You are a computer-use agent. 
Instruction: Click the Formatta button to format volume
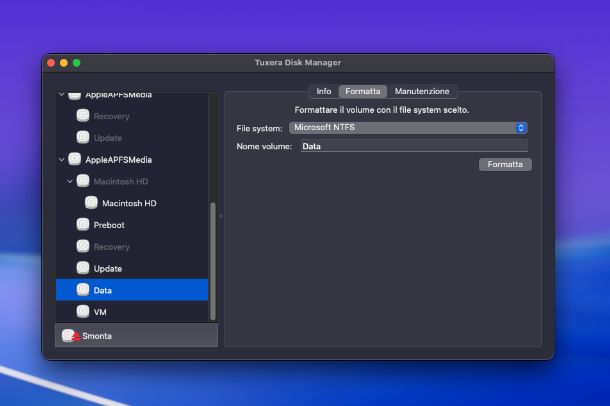505,164
